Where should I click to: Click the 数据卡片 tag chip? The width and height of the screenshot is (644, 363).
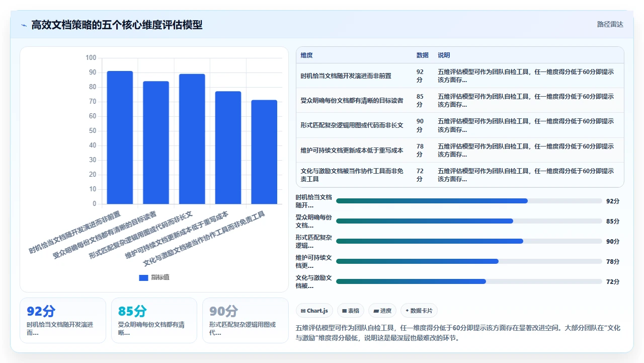tap(419, 311)
